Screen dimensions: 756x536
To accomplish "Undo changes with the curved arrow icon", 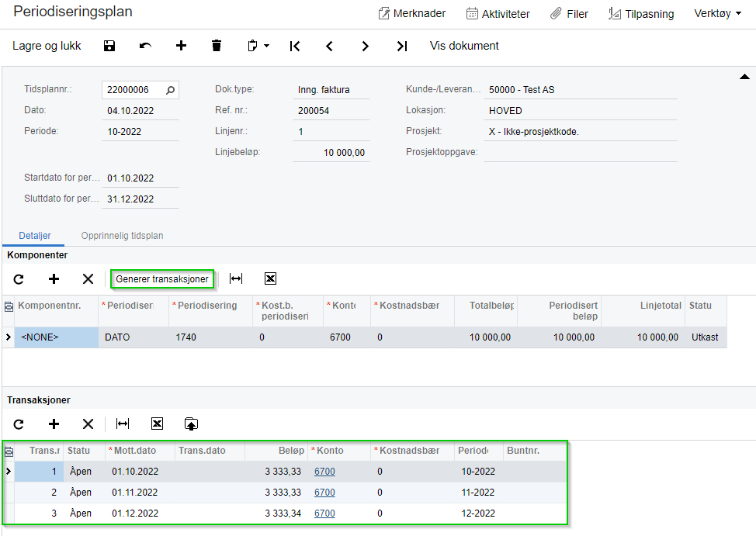I will pos(145,46).
